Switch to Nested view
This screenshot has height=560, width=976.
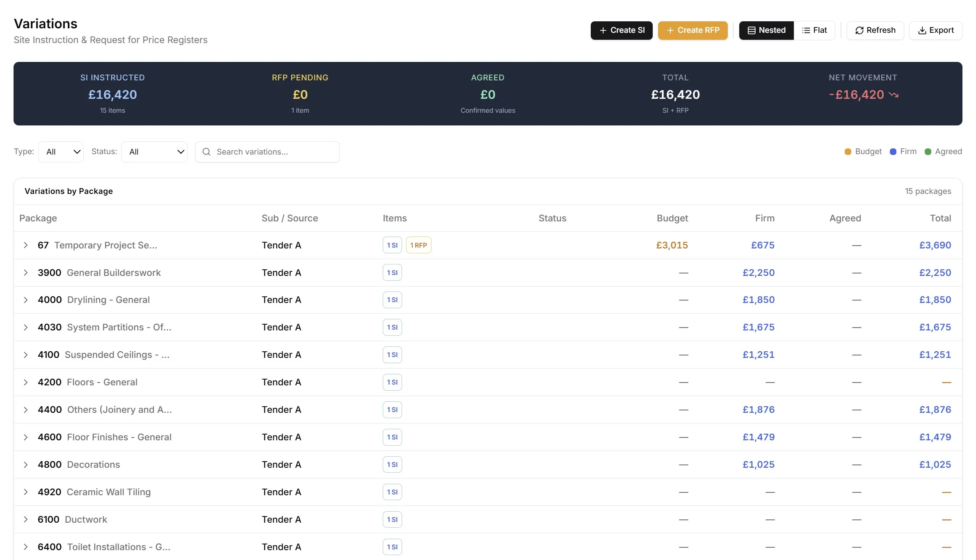[766, 30]
